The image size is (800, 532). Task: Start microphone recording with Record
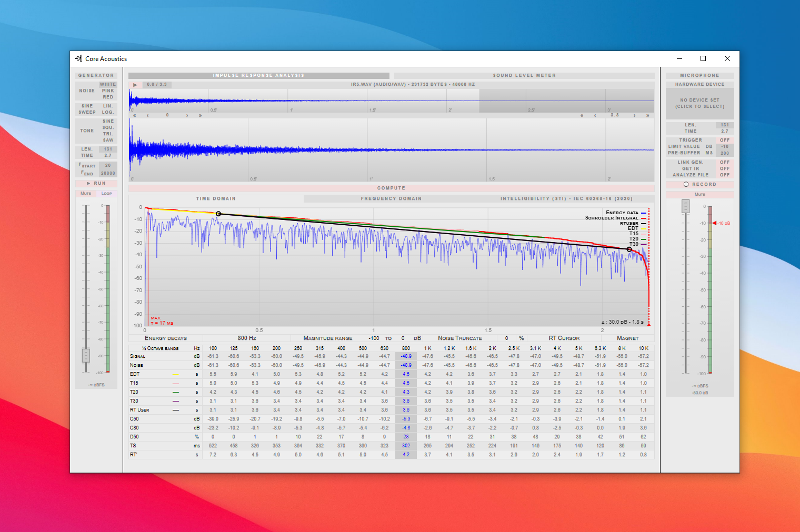(699, 185)
